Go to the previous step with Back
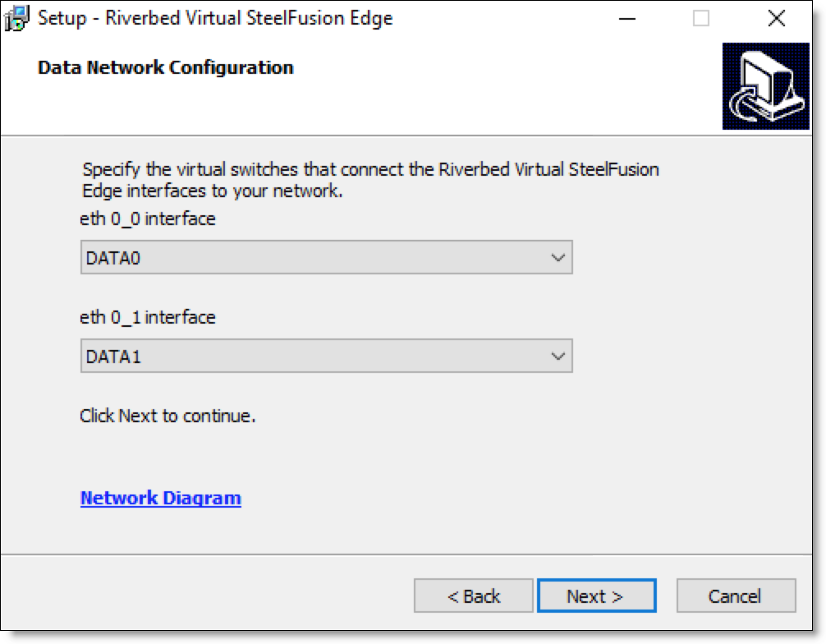This screenshot has width=826, height=644. coord(473,596)
